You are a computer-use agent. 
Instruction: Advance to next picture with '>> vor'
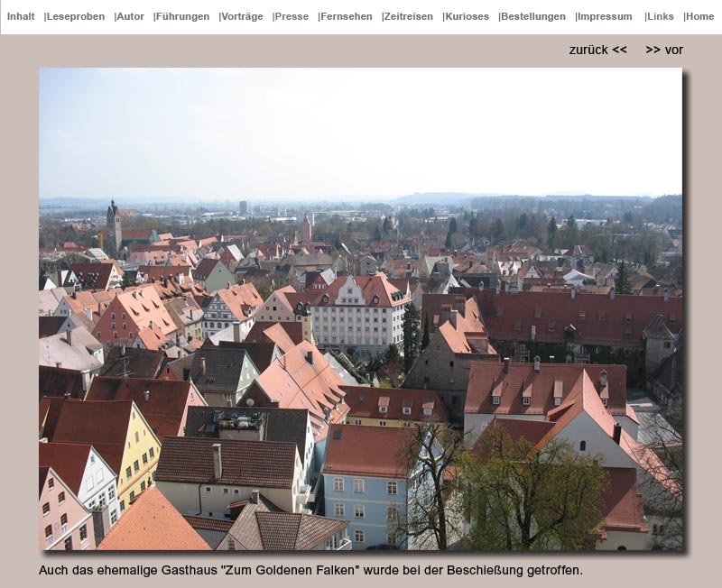coord(664,50)
